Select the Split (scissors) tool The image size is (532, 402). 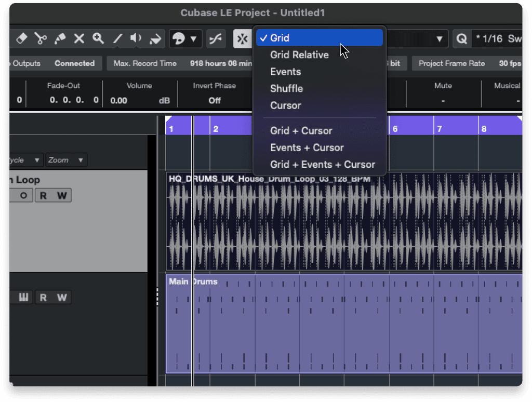[41, 38]
